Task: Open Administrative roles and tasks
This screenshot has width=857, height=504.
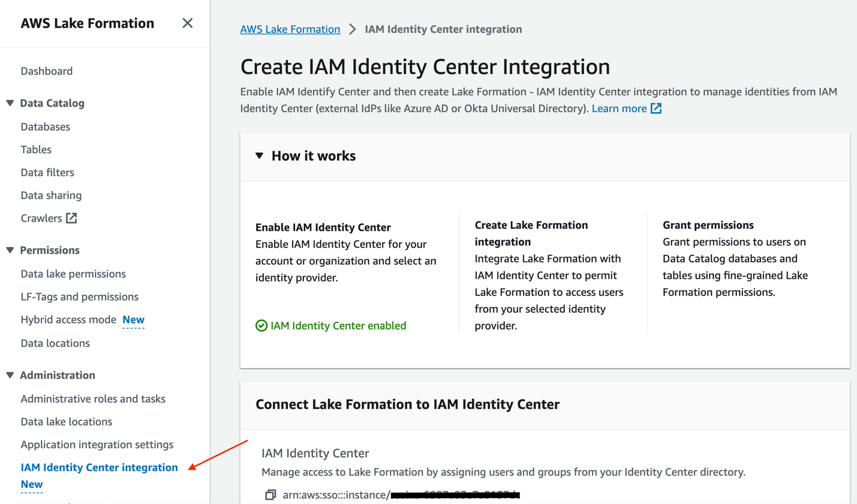Action: 93,399
